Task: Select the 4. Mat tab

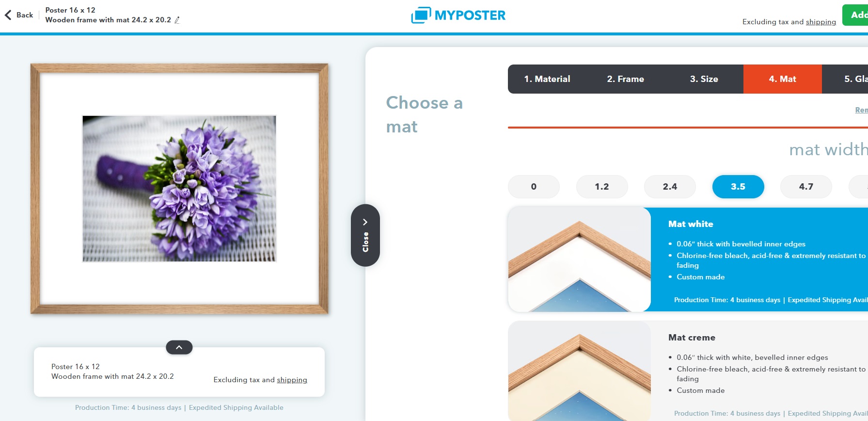Action: point(783,79)
